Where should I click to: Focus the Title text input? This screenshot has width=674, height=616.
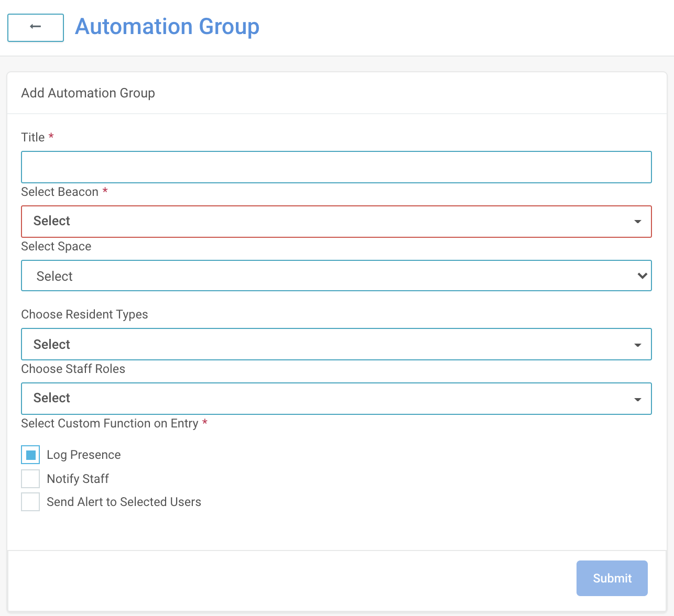point(336,167)
